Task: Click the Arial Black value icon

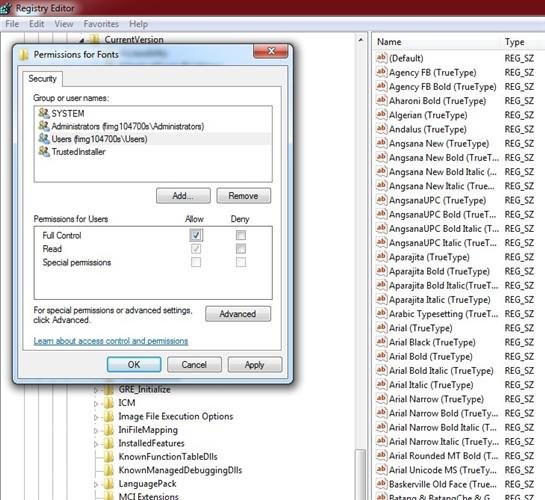Action: click(381, 342)
